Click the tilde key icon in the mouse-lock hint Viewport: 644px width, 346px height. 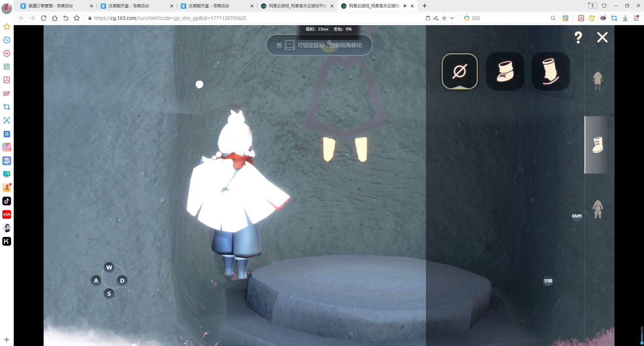290,45
